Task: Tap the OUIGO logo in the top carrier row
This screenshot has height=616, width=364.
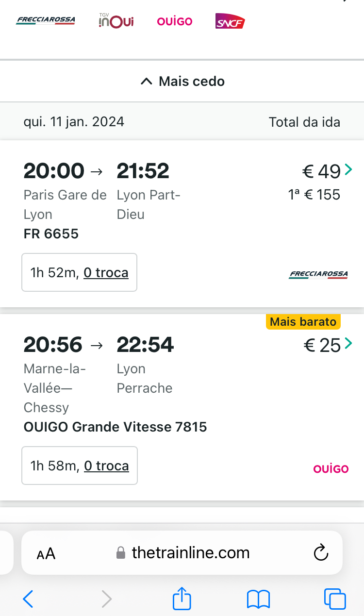Action: pos(175,21)
